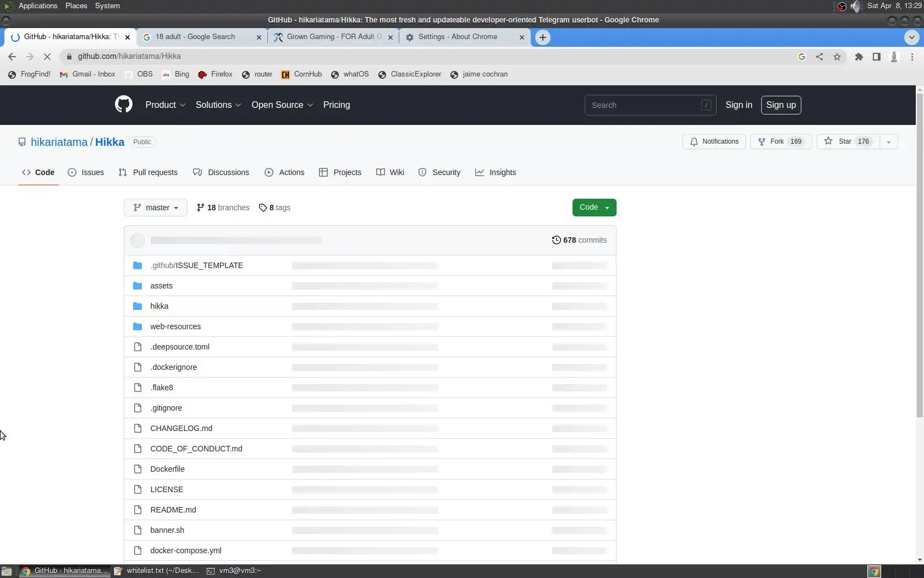Open the star lists dropdown arrow

point(888,142)
